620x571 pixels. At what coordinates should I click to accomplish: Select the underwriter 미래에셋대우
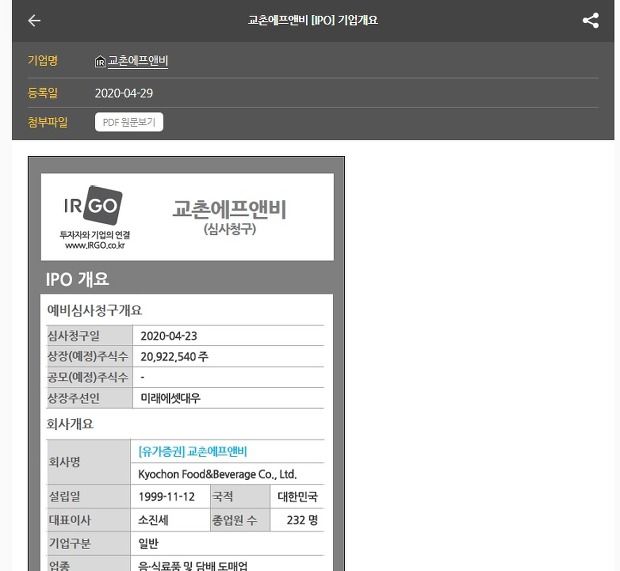(170, 398)
